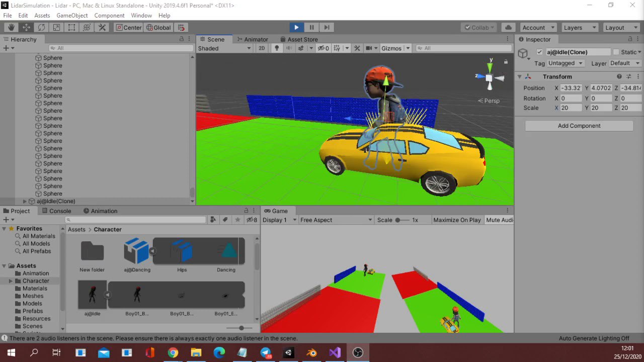Select the Rect tool
The width and height of the screenshot is (644, 362).
tap(71, 28)
